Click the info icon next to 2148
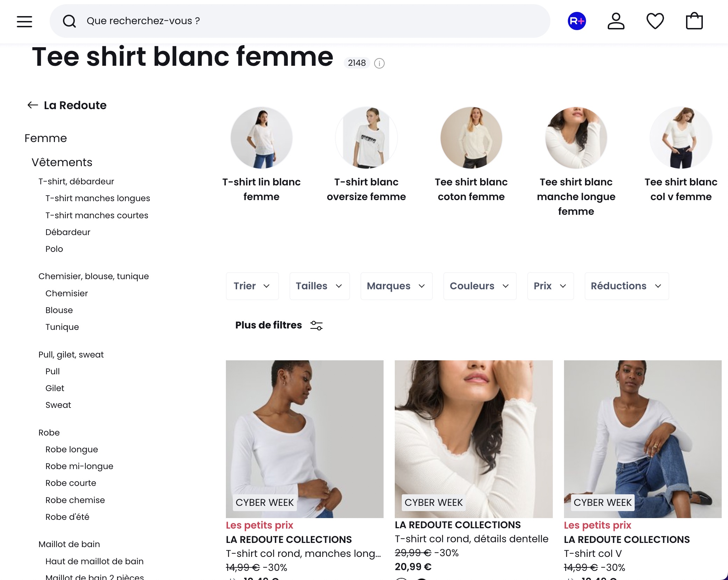 pos(380,63)
